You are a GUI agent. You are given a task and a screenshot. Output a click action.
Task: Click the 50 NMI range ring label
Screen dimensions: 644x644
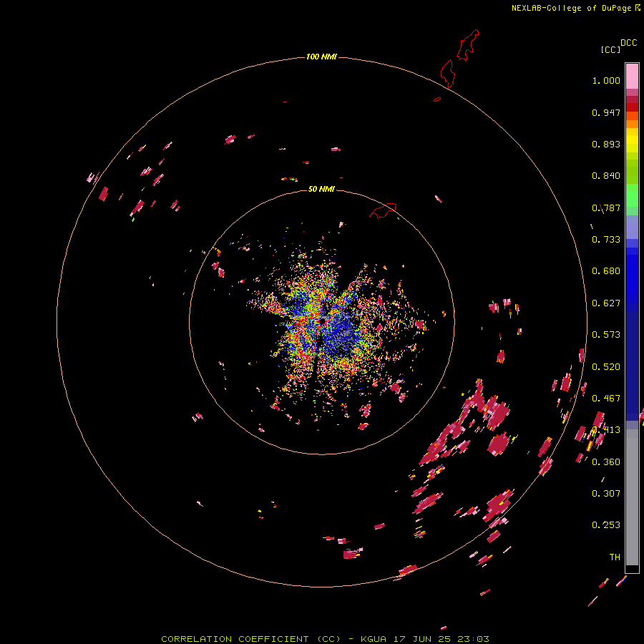[x=321, y=189]
